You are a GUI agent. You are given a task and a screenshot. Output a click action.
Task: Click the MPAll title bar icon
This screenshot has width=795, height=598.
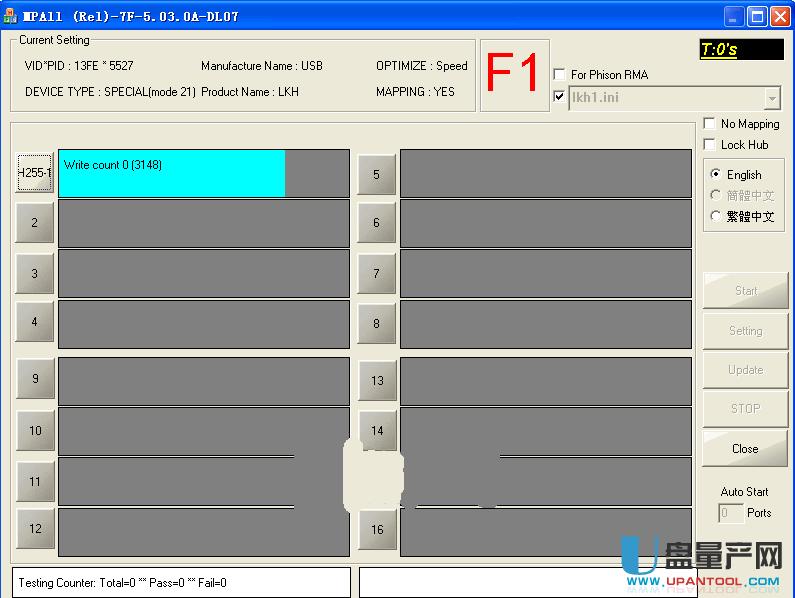point(11,16)
